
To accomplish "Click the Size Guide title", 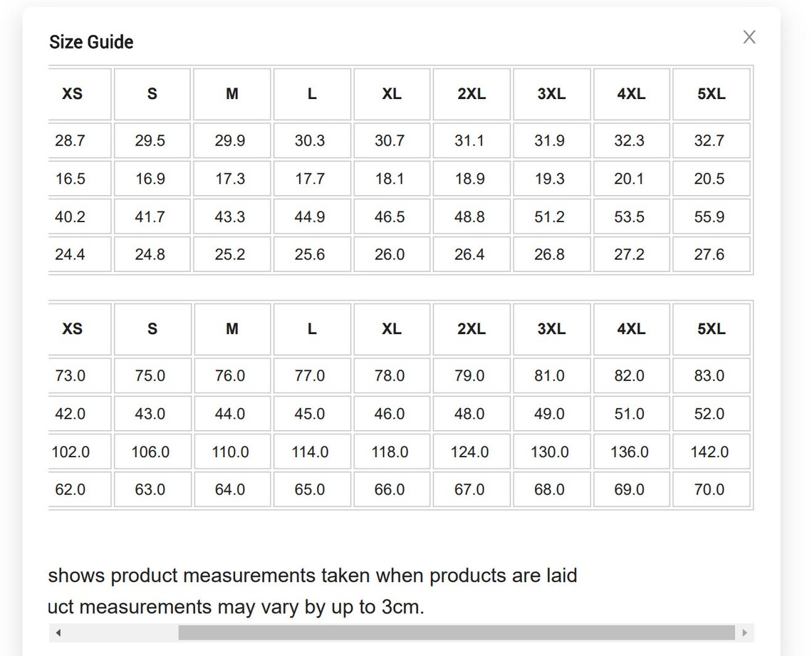I will pyautogui.click(x=91, y=42).
